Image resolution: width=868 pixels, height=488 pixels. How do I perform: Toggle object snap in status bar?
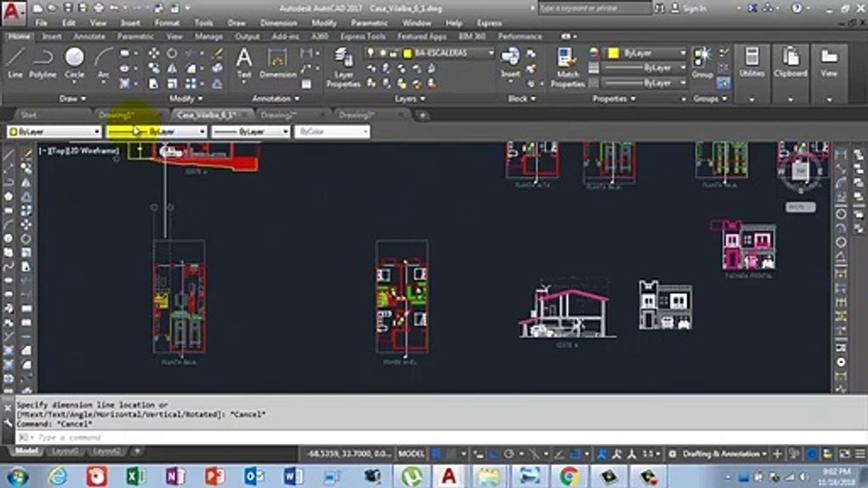tap(575, 454)
